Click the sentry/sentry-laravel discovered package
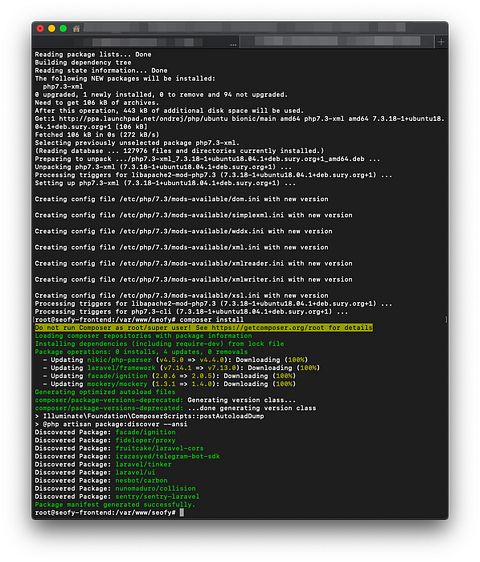Image resolution: width=480 pixels, height=562 pixels. [157, 496]
